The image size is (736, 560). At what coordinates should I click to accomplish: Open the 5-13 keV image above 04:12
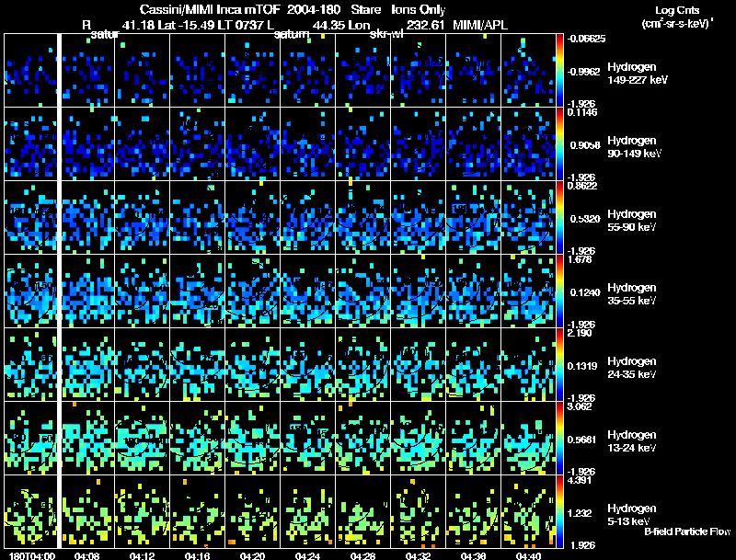point(143,511)
